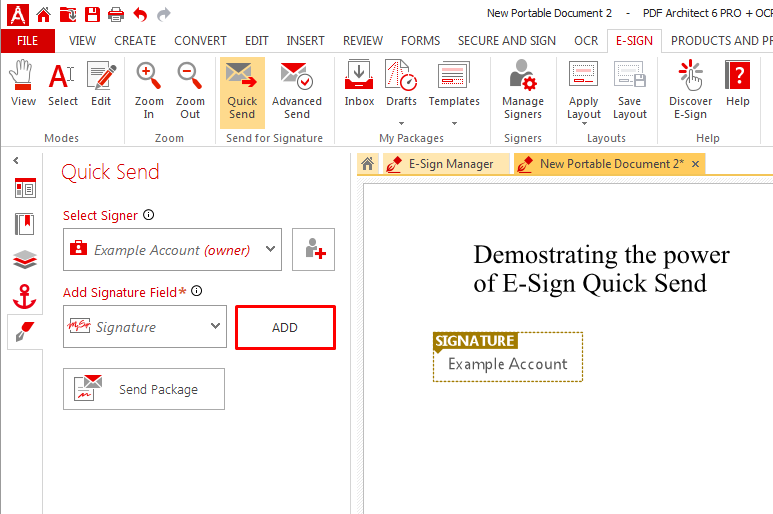Viewport: 773px width, 514px height.
Task: Activate the Edit mode tool
Action: coord(101,84)
